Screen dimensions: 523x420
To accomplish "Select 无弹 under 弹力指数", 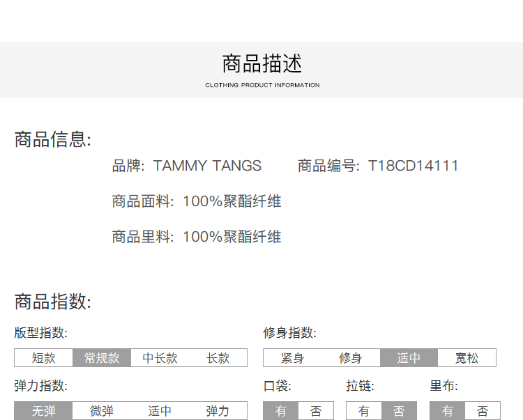I will (43, 411).
